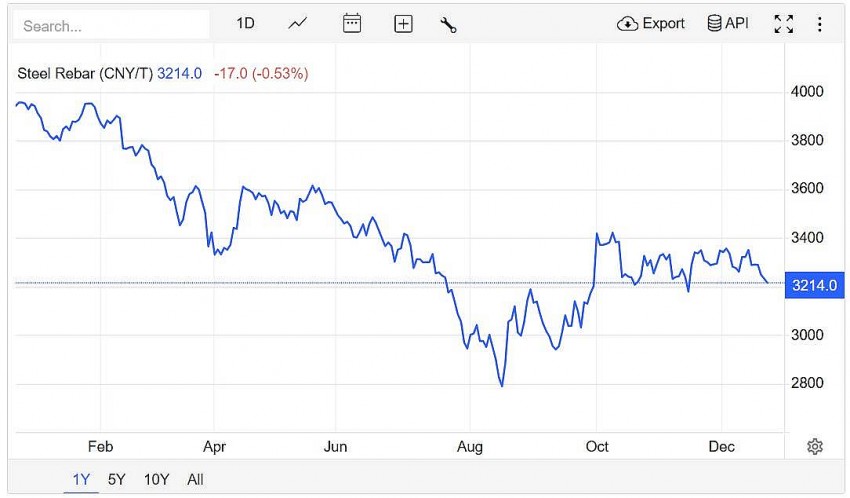The width and height of the screenshot is (850, 498).
Task: Click the 3214.0 current price marker
Action: (x=812, y=284)
